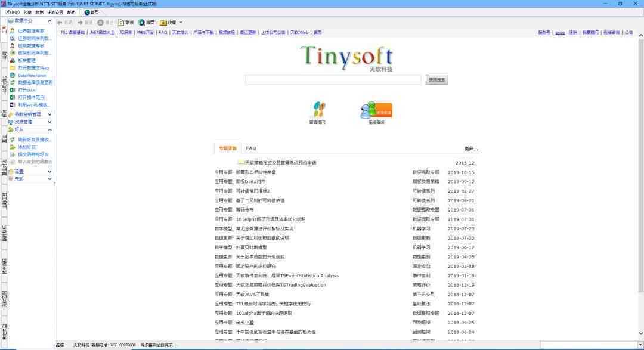Click the greyed back arrow toolbar icon
644x350 pixels.
pos(60,23)
